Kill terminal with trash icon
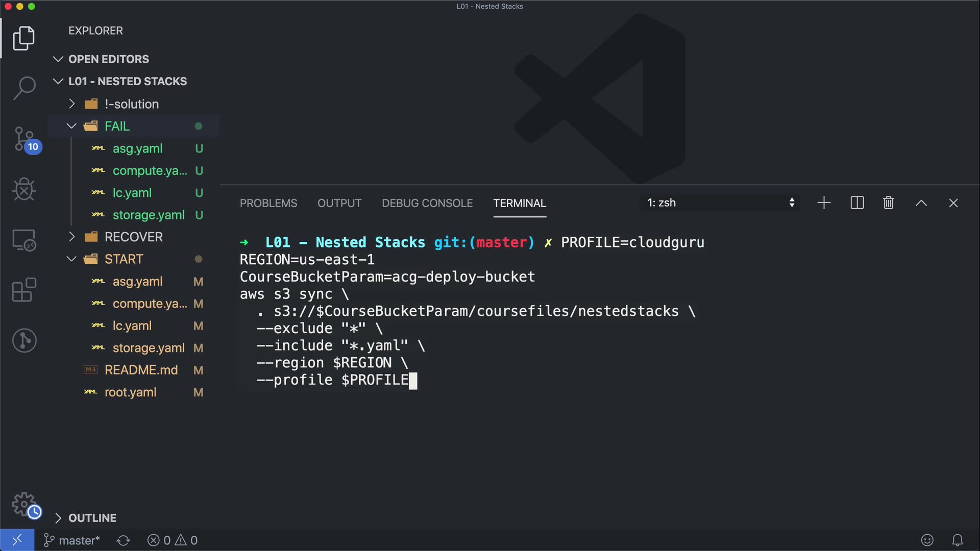Image resolution: width=980 pixels, height=551 pixels. (888, 203)
